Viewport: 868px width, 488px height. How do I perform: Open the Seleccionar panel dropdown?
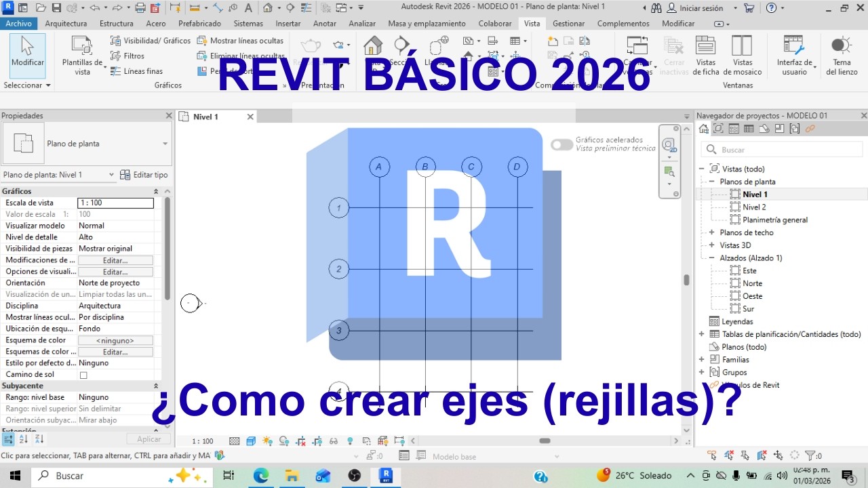[x=27, y=85]
